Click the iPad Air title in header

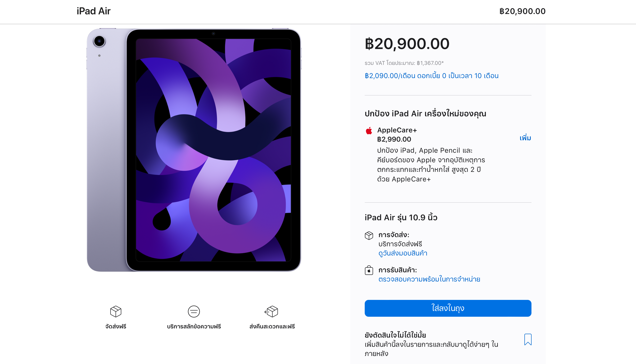[x=94, y=11]
